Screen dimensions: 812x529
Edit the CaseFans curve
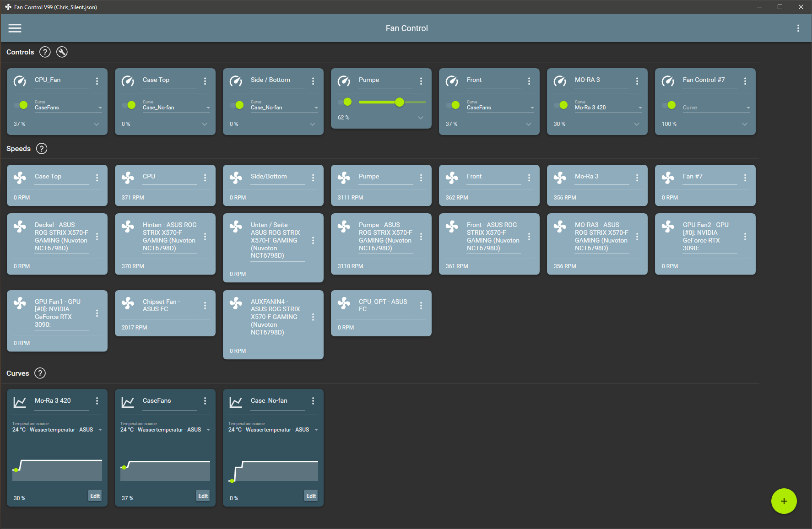pyautogui.click(x=203, y=496)
